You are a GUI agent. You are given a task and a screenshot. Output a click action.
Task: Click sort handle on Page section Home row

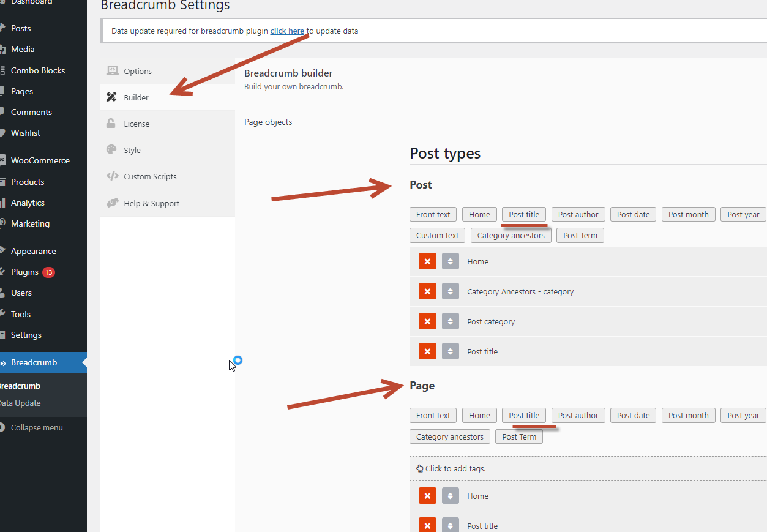click(451, 496)
